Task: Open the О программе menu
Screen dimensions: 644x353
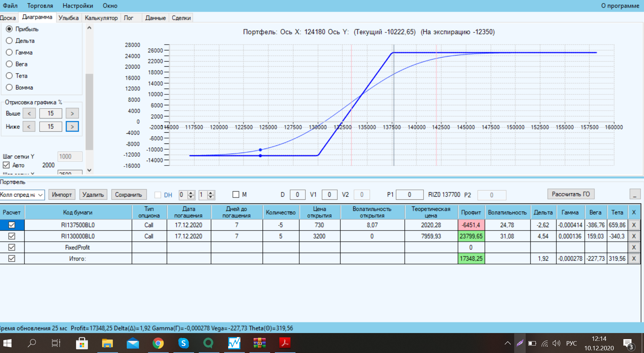Action: tap(620, 6)
